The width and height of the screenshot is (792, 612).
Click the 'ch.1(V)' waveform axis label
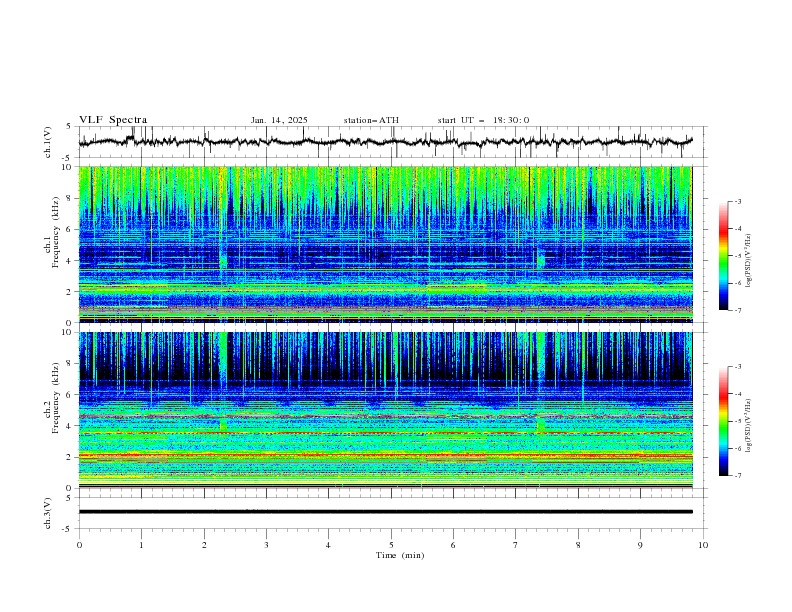click(x=48, y=142)
